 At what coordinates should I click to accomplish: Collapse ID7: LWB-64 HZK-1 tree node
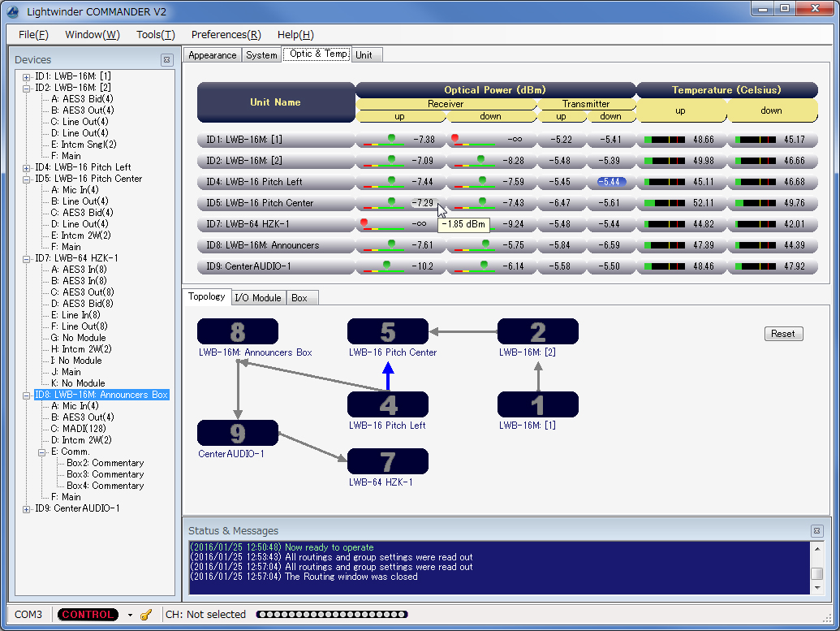point(26,259)
